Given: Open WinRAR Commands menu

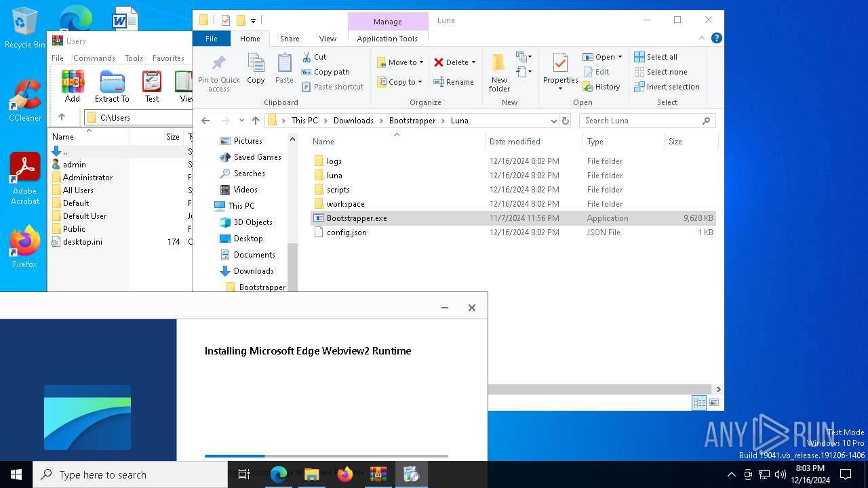Looking at the screenshot, I should pos(94,58).
